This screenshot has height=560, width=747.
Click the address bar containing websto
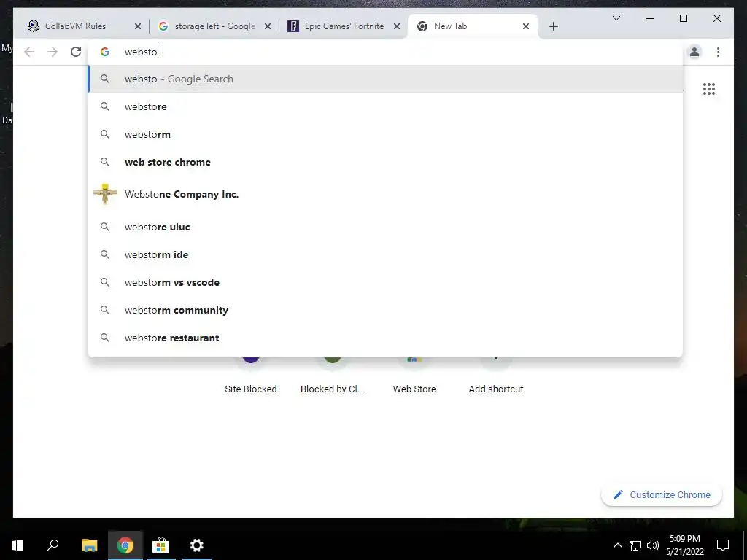(x=385, y=52)
